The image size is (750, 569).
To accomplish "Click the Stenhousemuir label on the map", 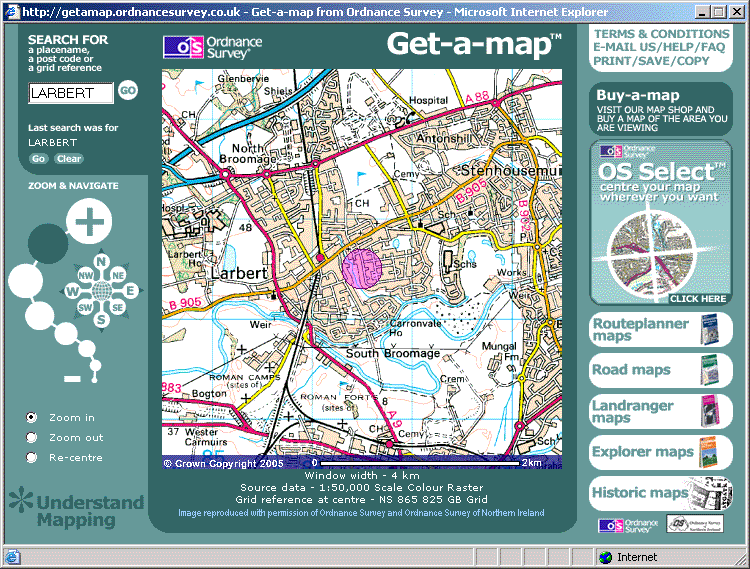I will (511, 171).
